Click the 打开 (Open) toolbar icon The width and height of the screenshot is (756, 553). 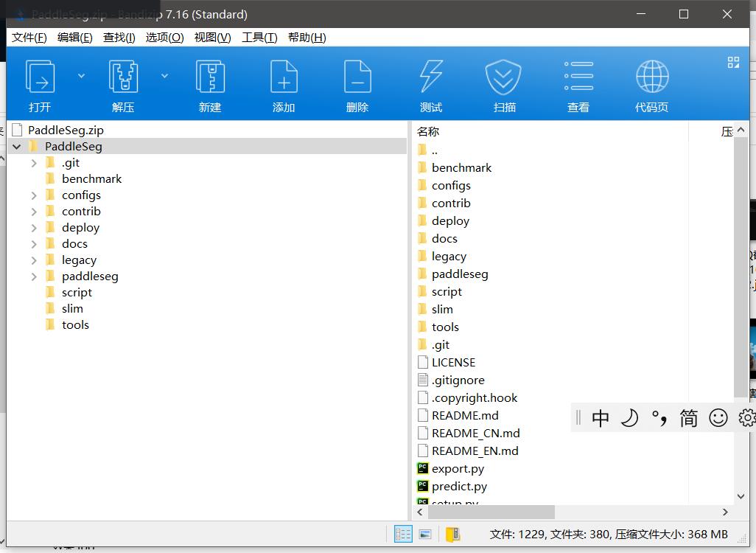click(x=40, y=77)
